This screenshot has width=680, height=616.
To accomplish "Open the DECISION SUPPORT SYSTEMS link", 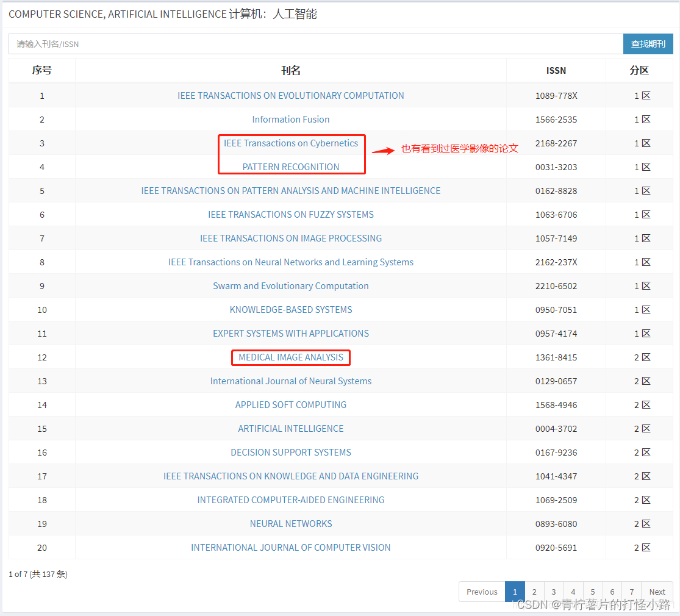I will click(x=290, y=453).
